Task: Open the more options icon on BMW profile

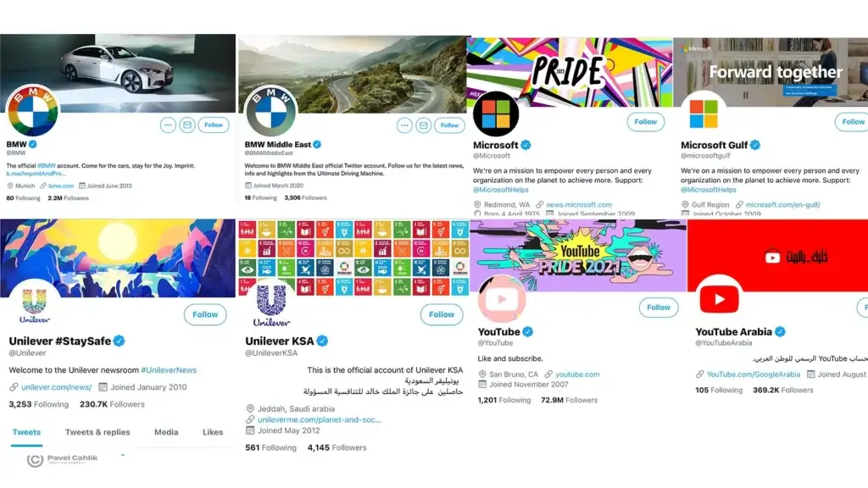Action: click(x=168, y=125)
